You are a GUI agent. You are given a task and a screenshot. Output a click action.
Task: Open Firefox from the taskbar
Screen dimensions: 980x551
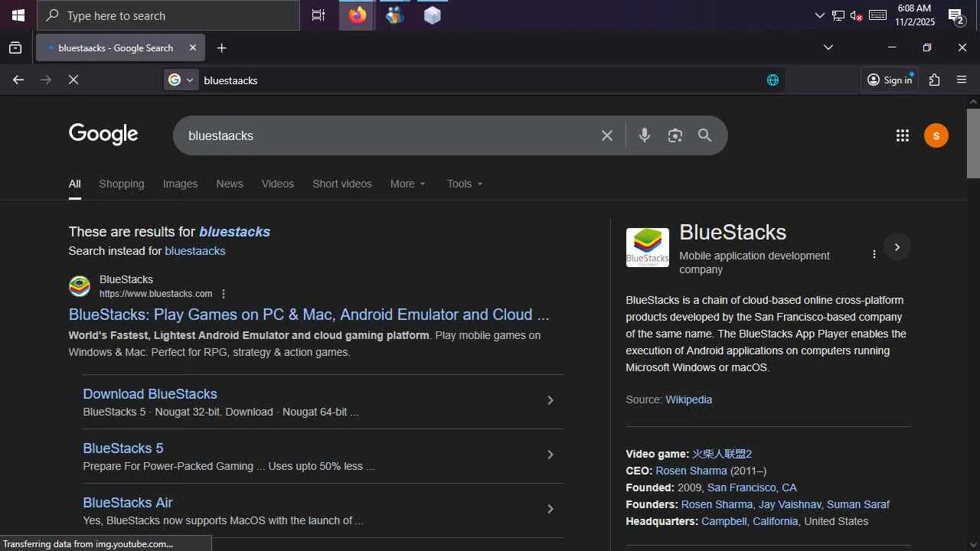click(x=358, y=15)
